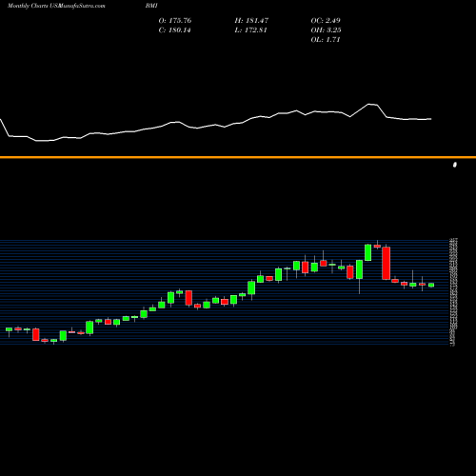Click the small white marker below the orange line

pyautogui.click(x=455, y=165)
